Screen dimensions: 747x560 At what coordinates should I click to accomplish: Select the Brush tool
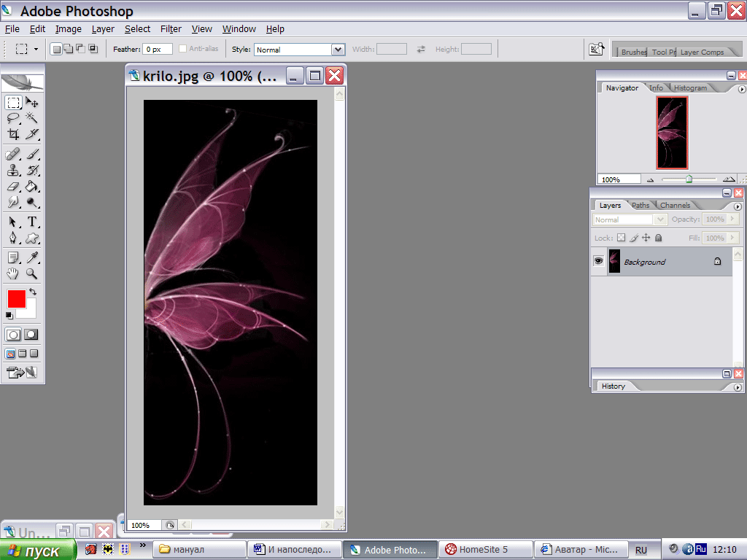pyautogui.click(x=32, y=155)
